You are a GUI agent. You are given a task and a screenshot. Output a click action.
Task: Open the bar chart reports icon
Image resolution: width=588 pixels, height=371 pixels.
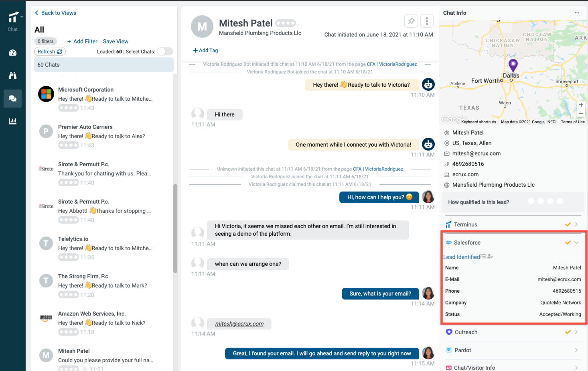pos(13,121)
